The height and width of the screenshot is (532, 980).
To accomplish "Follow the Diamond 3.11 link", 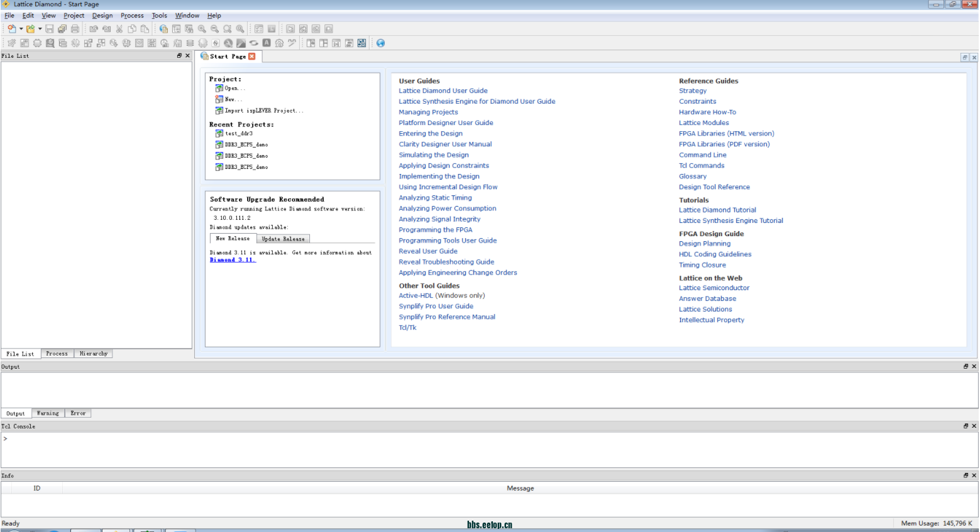I will [x=233, y=260].
